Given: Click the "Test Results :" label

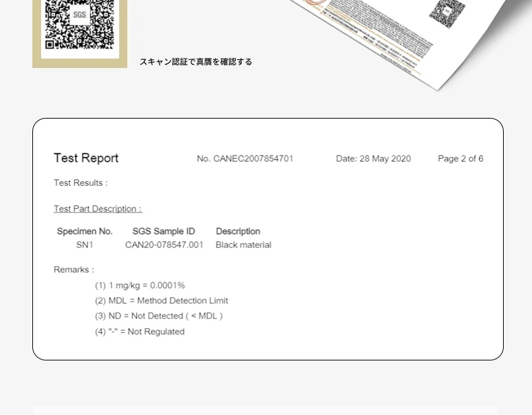Looking at the screenshot, I should coord(81,183).
